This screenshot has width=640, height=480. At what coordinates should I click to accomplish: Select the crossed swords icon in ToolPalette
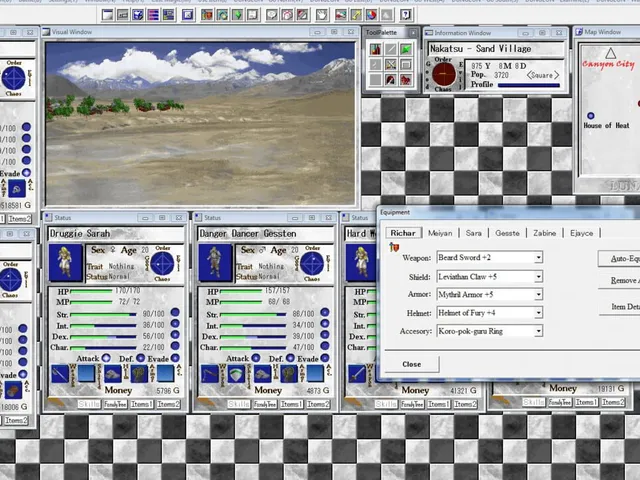coord(391,64)
